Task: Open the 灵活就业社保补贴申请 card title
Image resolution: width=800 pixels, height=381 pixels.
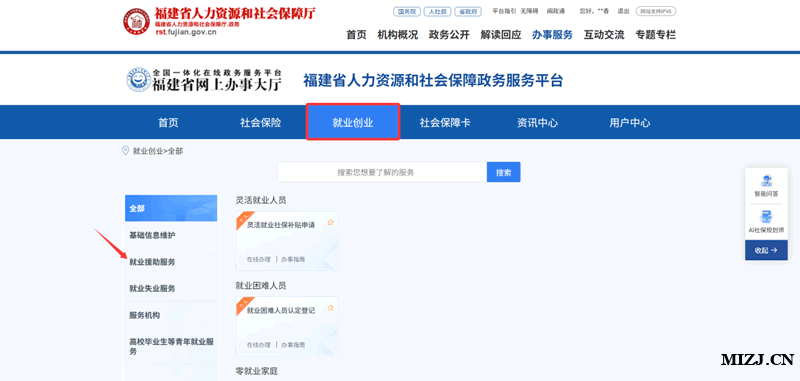Action: [x=281, y=224]
